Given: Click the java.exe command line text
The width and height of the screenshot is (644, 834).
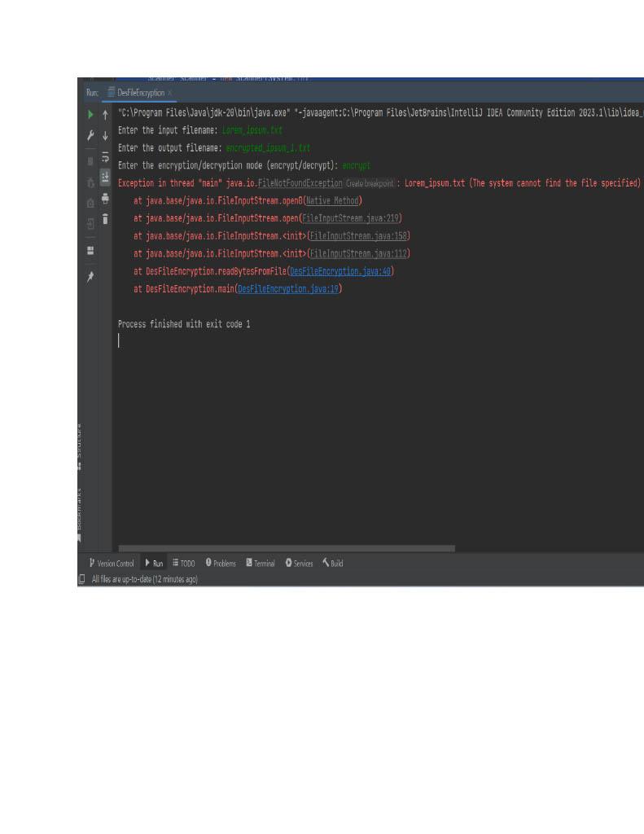Looking at the screenshot, I should point(380,112).
